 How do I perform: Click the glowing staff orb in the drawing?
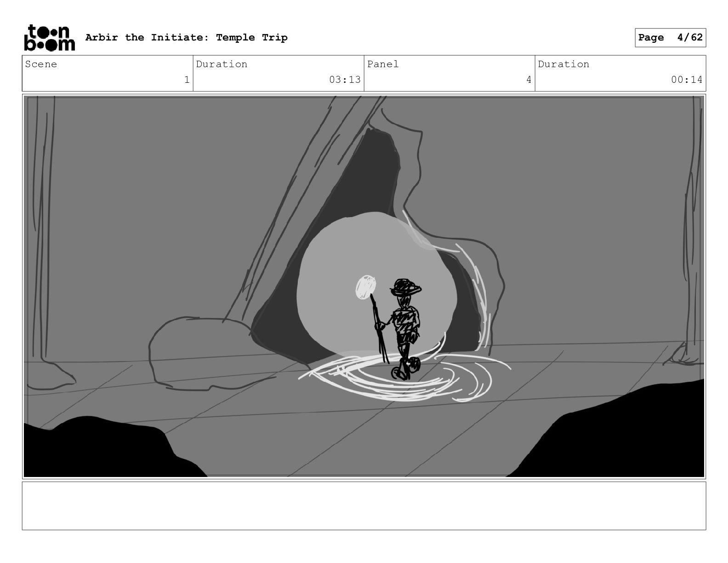tap(366, 287)
